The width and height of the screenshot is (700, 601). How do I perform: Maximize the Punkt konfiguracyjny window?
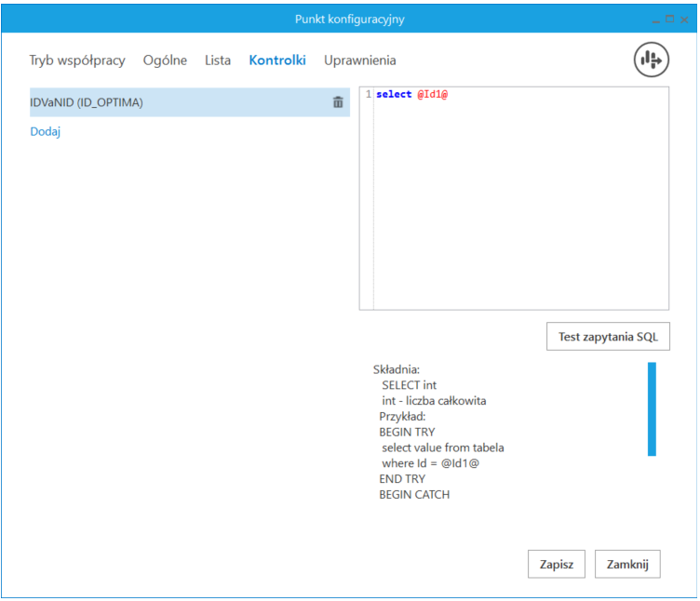click(x=668, y=19)
